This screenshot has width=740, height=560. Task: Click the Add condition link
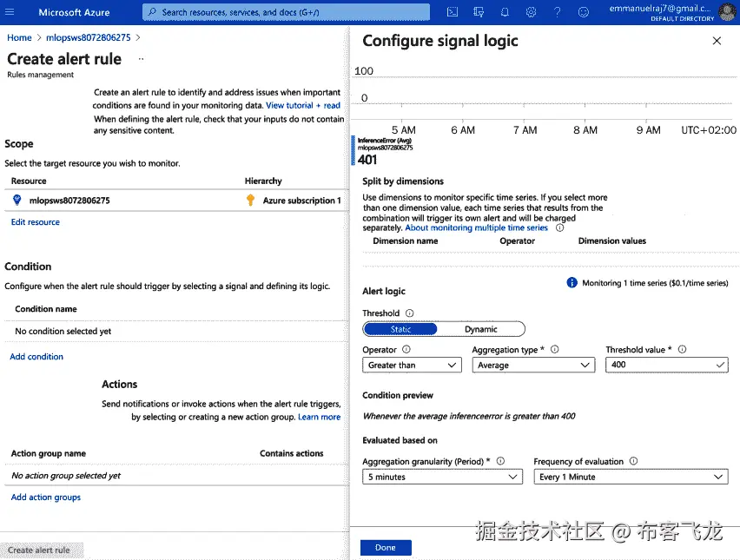(x=36, y=357)
